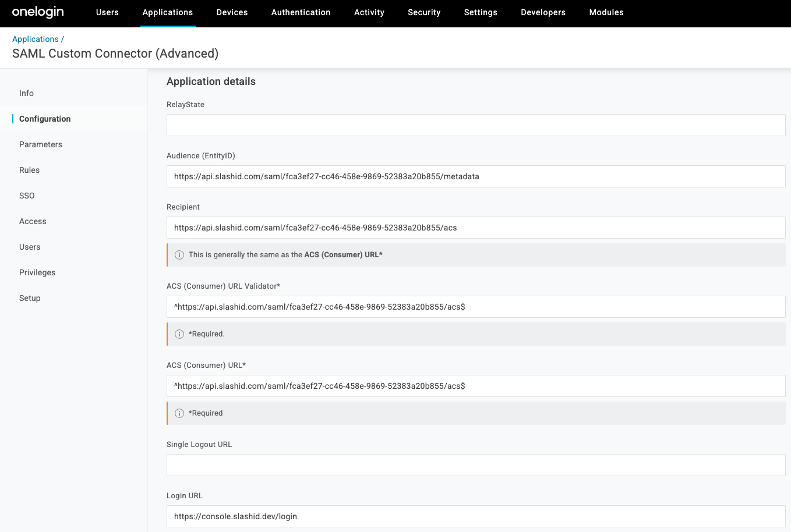The width and height of the screenshot is (791, 532).
Task: Go to the Setup tab
Action: [30, 298]
